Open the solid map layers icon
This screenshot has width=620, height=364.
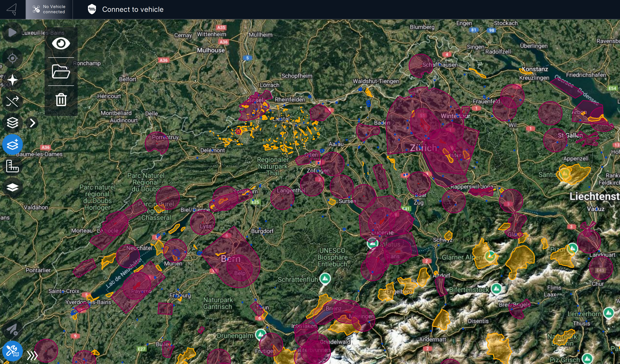click(x=12, y=187)
